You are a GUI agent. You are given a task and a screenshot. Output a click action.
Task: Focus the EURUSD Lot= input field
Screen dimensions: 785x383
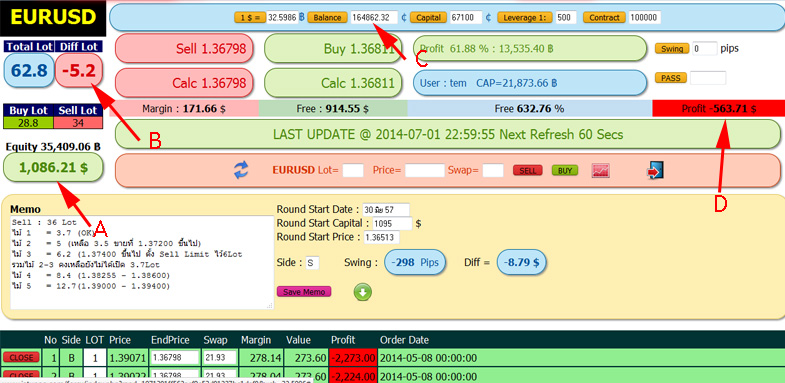353,171
